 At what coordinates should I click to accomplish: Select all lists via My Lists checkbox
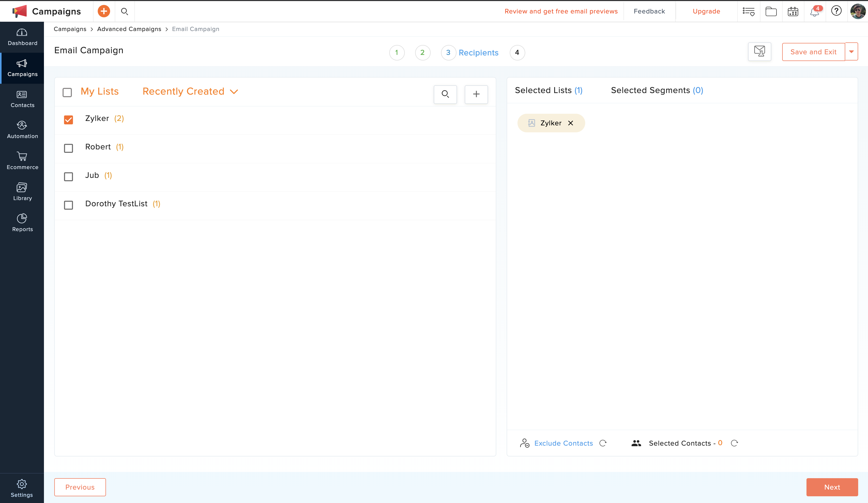(67, 92)
